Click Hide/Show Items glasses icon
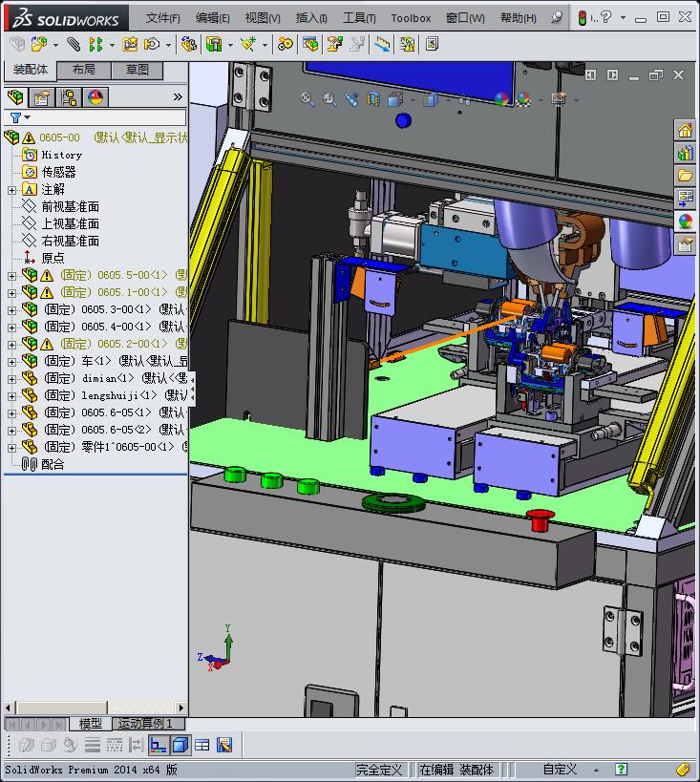Image resolution: width=700 pixels, height=782 pixels. 464,99
